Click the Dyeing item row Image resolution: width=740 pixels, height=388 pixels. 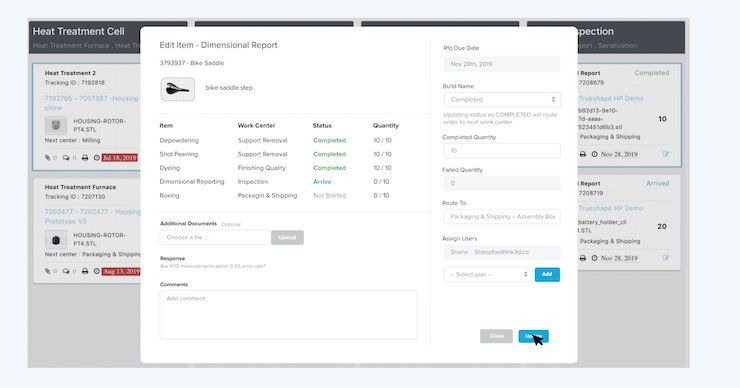click(279, 168)
